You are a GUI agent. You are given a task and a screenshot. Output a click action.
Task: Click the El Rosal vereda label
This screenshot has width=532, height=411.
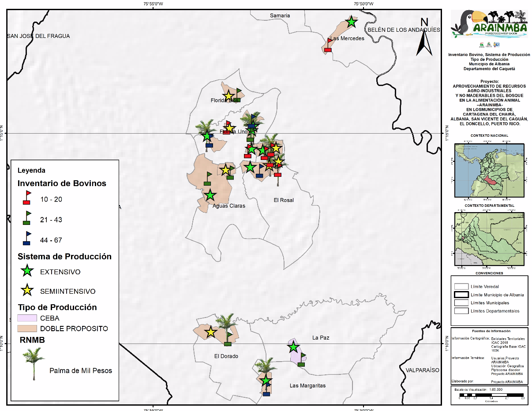pos(284,200)
